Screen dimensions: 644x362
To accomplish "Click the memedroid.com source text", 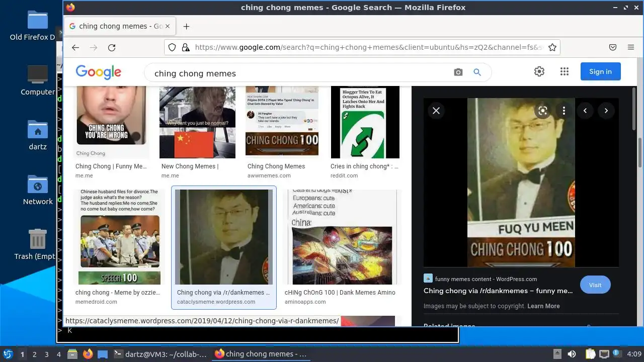I will click(x=96, y=302).
